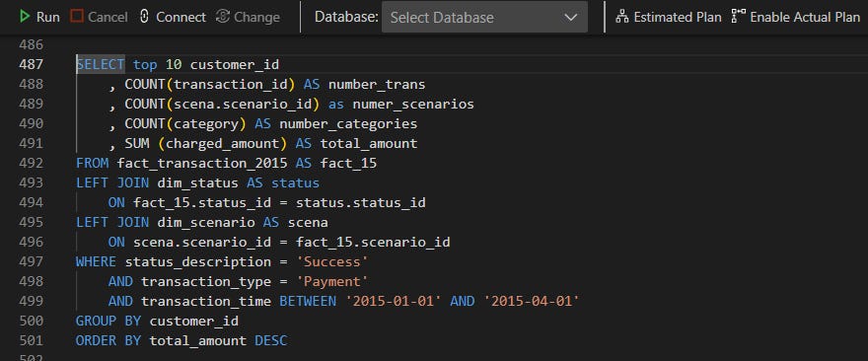
Task: Click total_amount on the ORDER BY line
Action: (198, 341)
